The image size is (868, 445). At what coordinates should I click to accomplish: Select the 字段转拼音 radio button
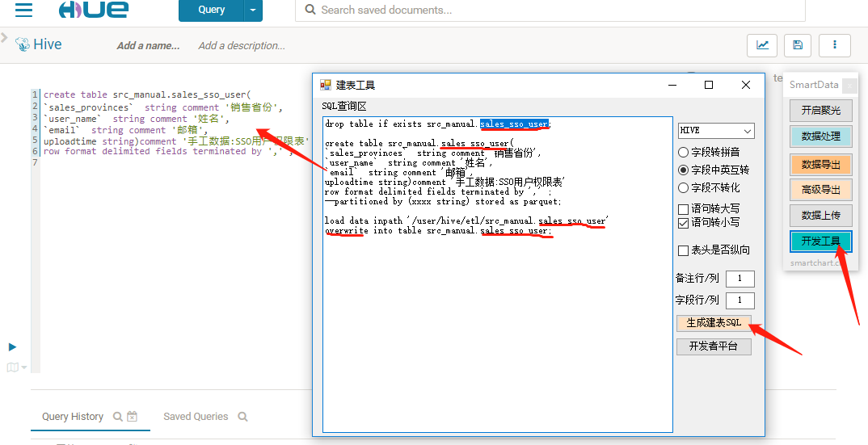click(684, 152)
